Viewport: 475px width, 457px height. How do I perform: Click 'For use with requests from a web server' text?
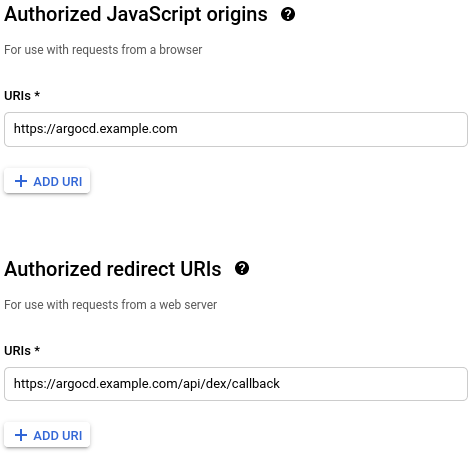click(110, 305)
